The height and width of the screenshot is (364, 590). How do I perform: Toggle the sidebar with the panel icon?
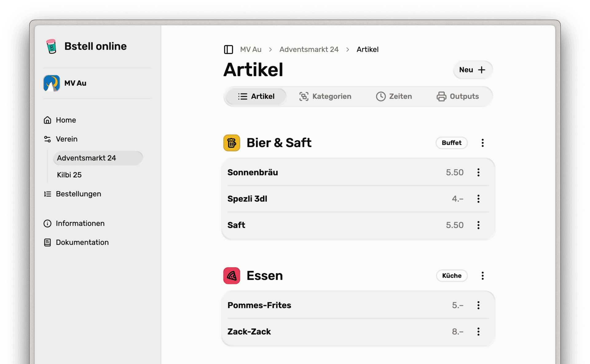(x=229, y=49)
